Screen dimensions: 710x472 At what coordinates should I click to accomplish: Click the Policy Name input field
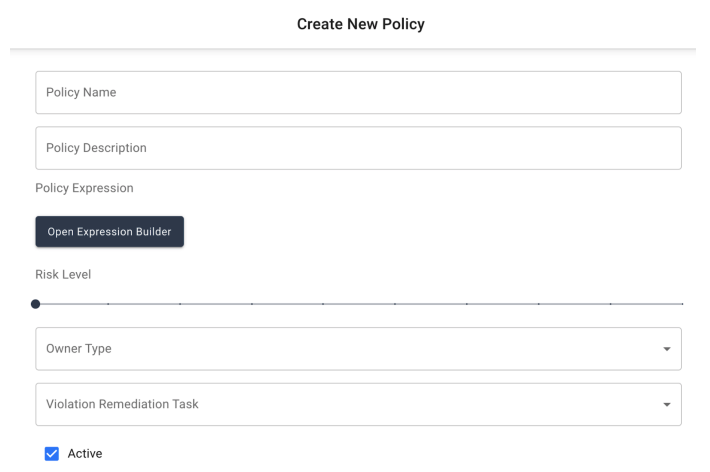pyautogui.click(x=358, y=92)
